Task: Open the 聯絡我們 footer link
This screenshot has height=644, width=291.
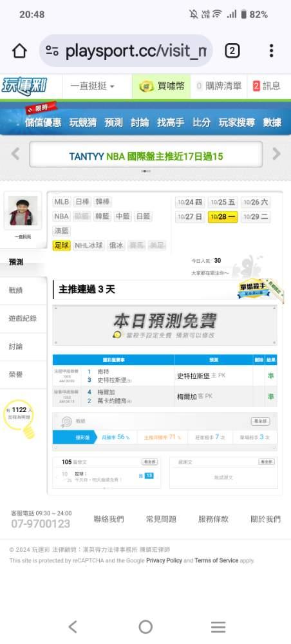Action: tap(109, 519)
